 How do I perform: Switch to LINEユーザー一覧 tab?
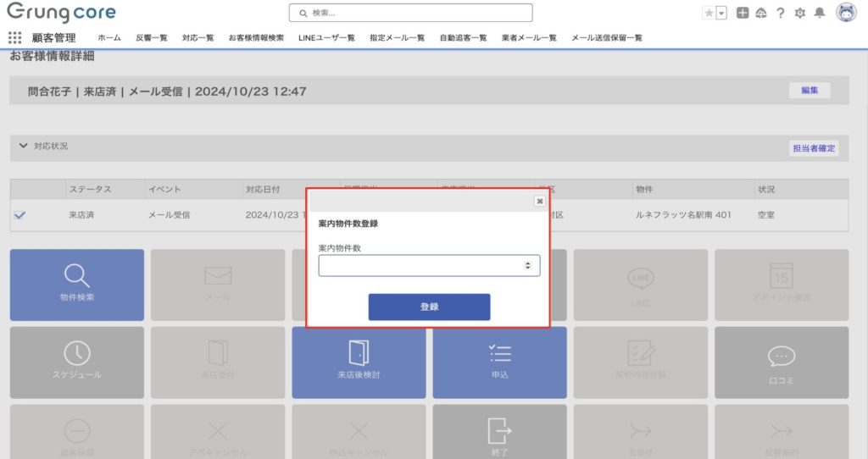pyautogui.click(x=326, y=38)
